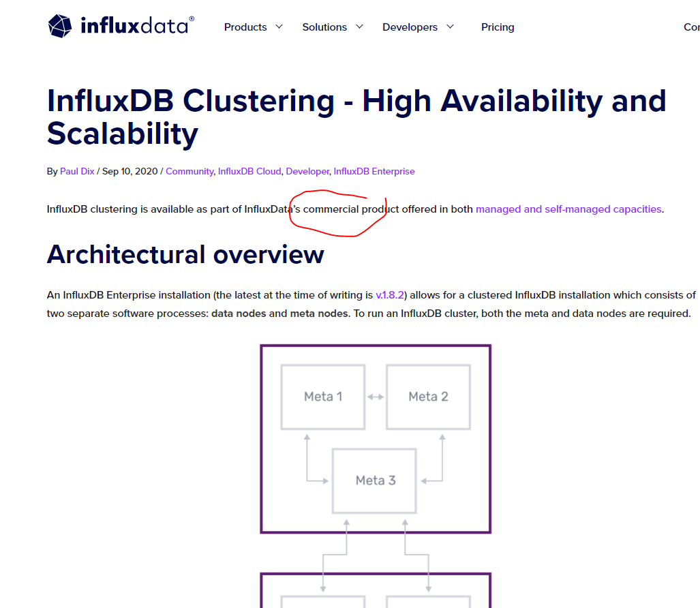
Task: Expand the Developers dropdown chevron
Action: click(x=450, y=27)
